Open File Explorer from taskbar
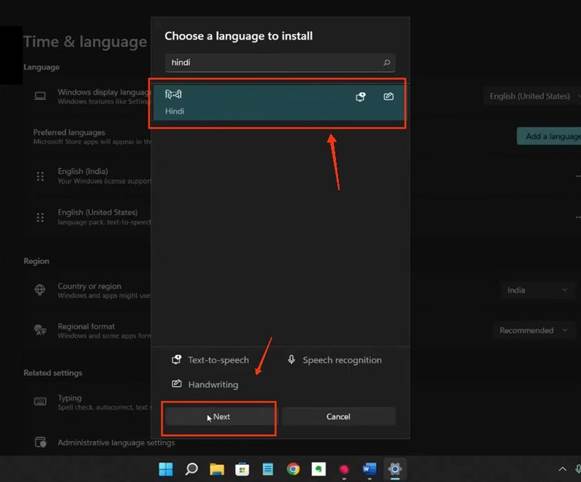 click(x=217, y=469)
